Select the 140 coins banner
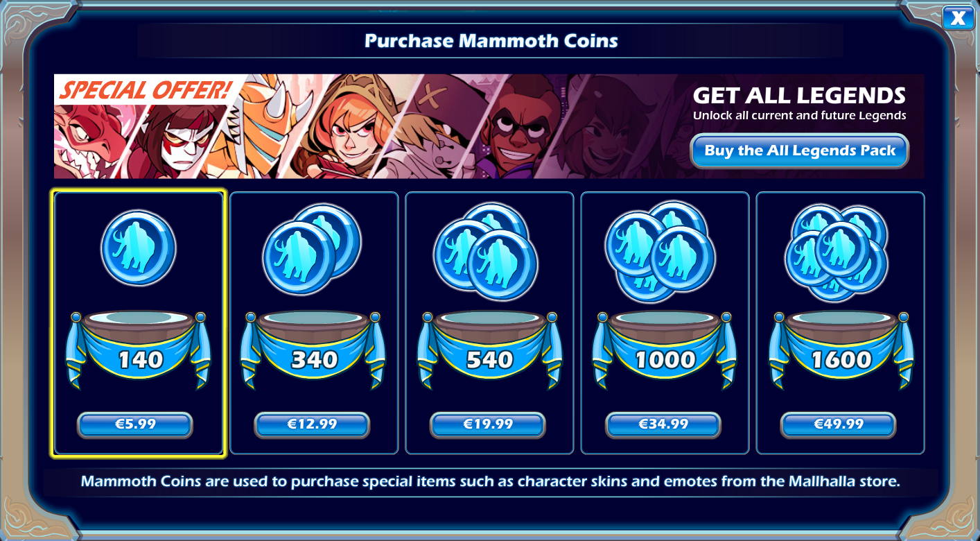Viewport: 980px width, 541px height. (139, 349)
